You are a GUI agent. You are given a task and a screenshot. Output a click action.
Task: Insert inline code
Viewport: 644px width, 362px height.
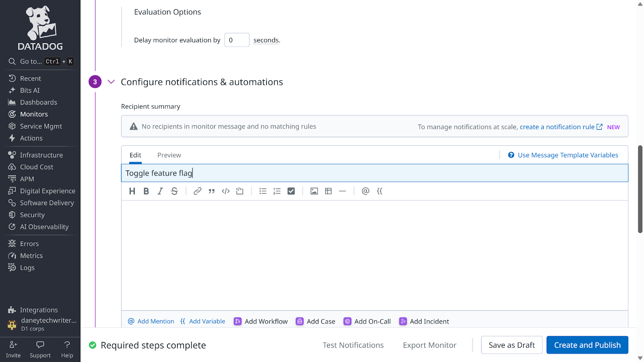click(x=226, y=191)
